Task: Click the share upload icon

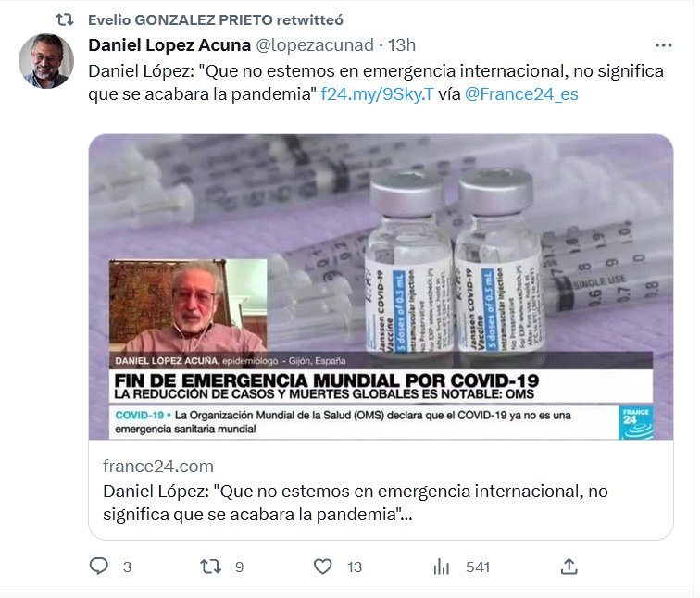Action: click(569, 566)
